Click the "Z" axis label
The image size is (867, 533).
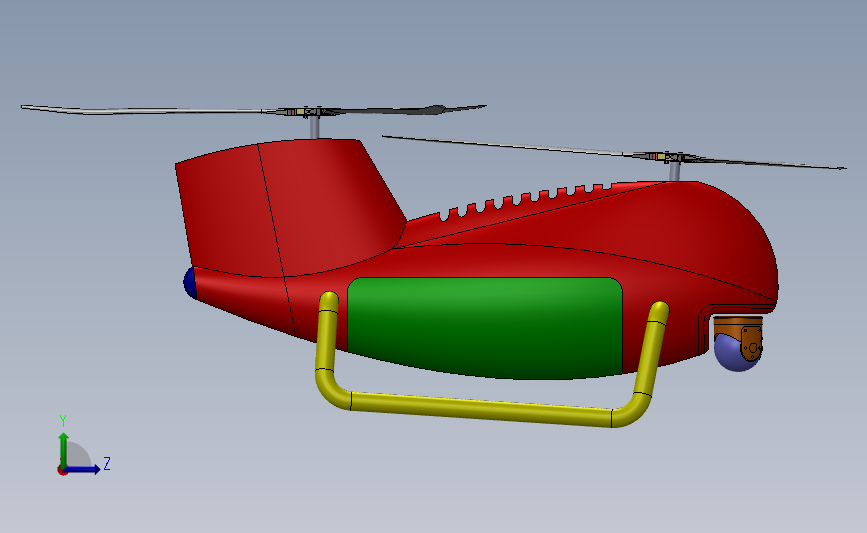[107, 463]
